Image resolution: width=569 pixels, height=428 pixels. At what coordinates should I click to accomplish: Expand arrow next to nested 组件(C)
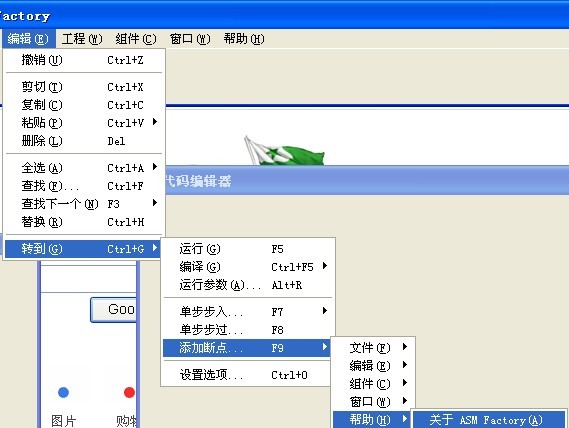(x=405, y=383)
